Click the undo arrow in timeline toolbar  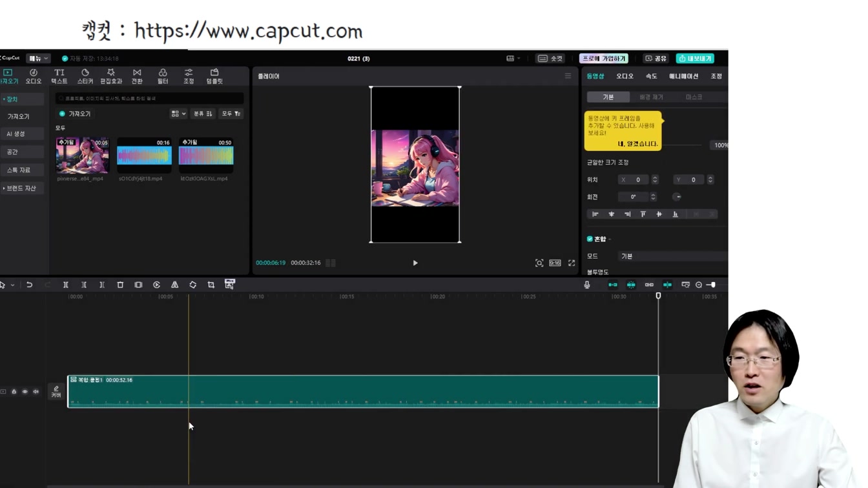coord(29,285)
